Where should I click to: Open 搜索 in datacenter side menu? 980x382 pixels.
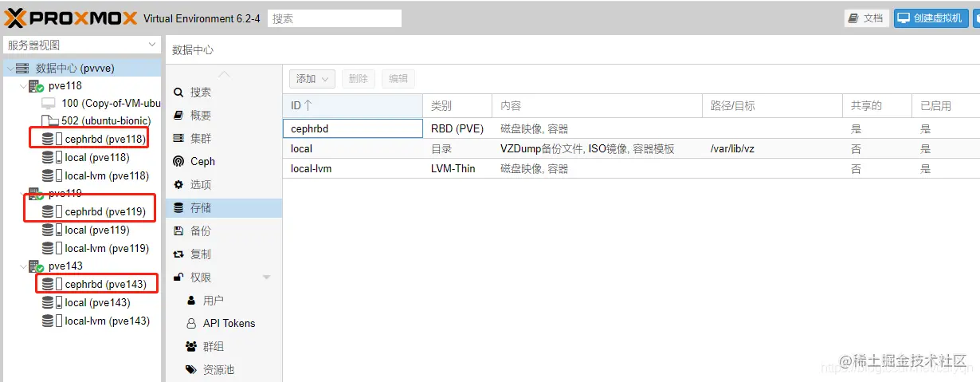coord(224,93)
